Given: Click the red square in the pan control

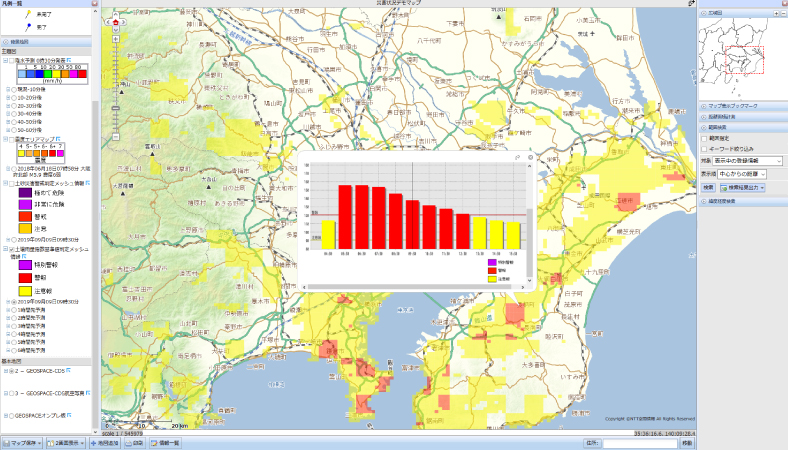Looking at the screenshot, I should pos(116,22).
